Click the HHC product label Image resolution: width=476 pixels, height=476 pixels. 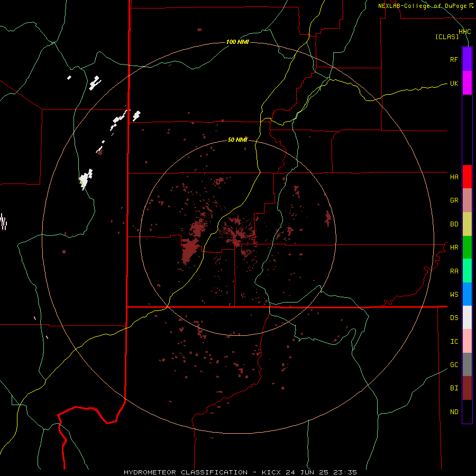point(464,32)
